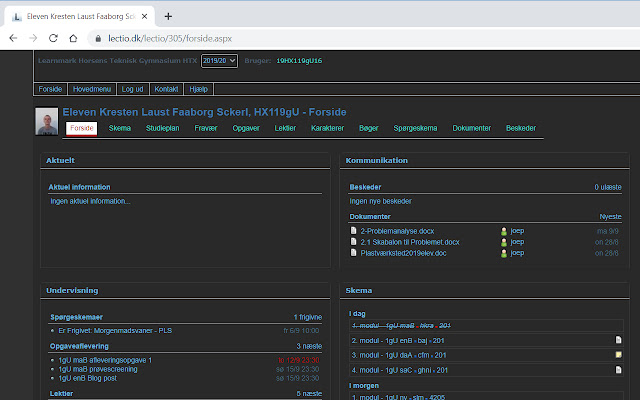The width and height of the screenshot is (640, 400).
Task: Open the Dokumenter heading in Kommunikation
Action: tap(370, 216)
